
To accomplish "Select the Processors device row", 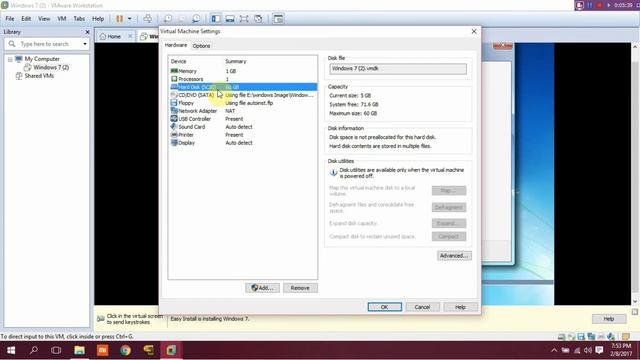I will point(243,79).
